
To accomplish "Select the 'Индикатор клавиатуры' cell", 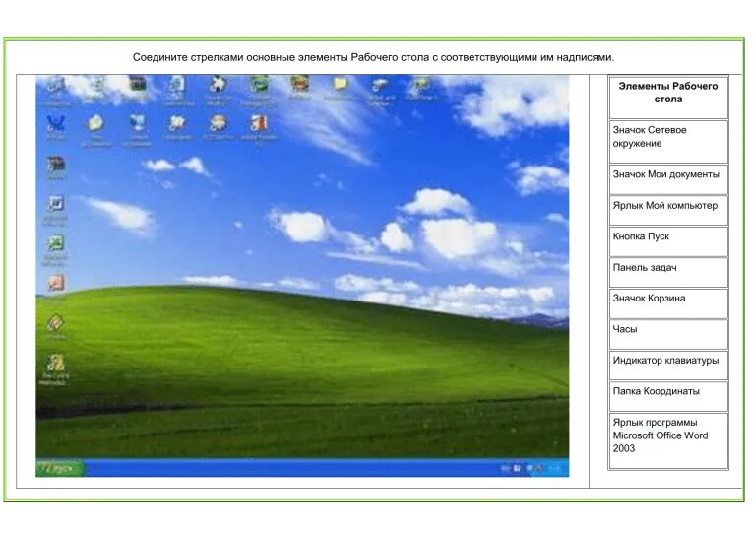I will coord(668,366).
